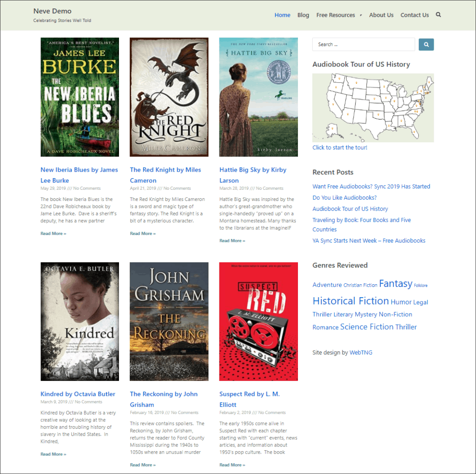This screenshot has height=474, width=476.
Task: Select the Adventure genre tag
Action: (327, 285)
